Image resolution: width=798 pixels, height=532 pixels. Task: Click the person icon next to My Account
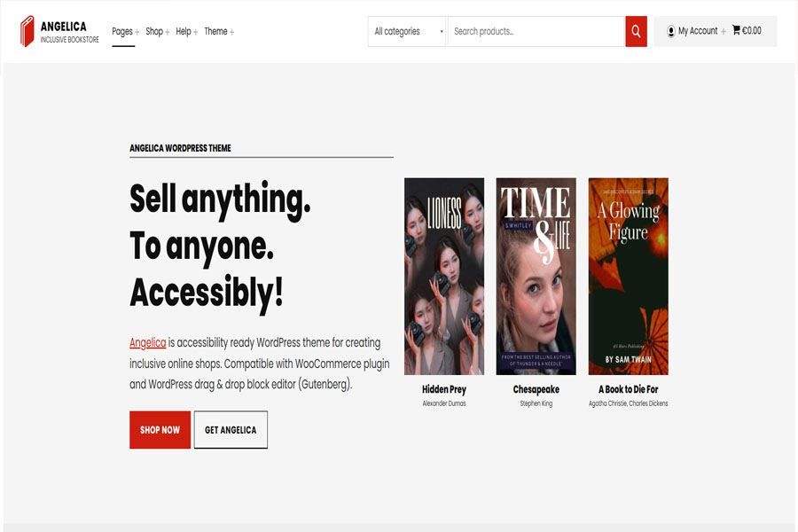[x=670, y=30]
